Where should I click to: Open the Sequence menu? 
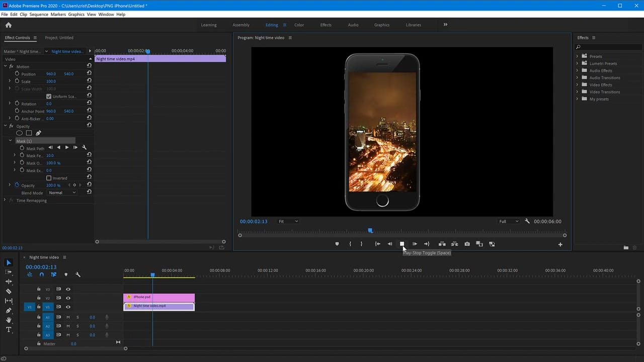38,15
